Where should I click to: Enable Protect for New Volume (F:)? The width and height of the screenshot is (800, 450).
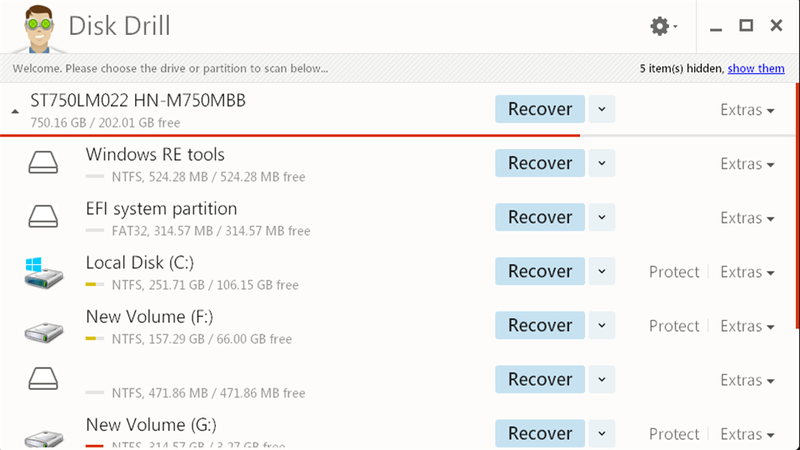pyautogui.click(x=674, y=326)
